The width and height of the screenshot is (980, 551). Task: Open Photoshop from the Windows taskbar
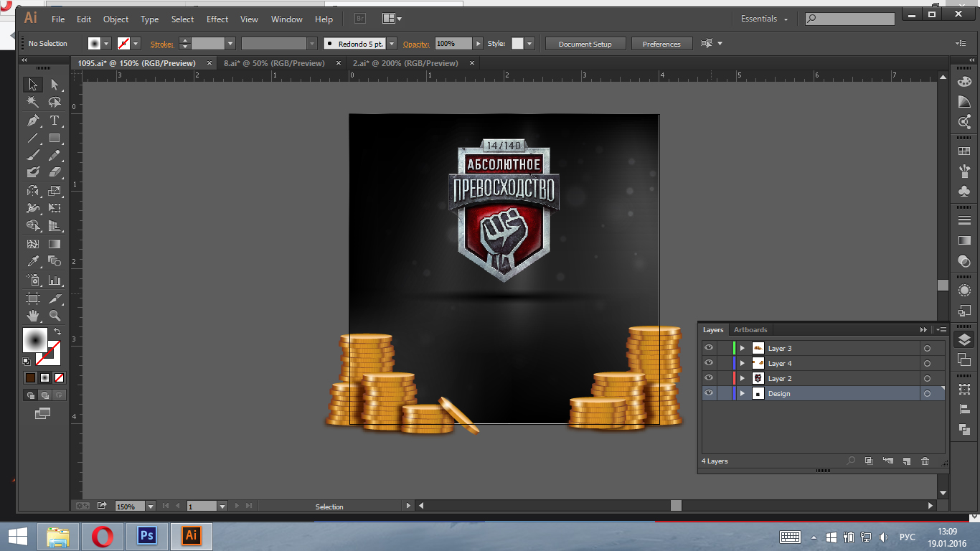[147, 536]
